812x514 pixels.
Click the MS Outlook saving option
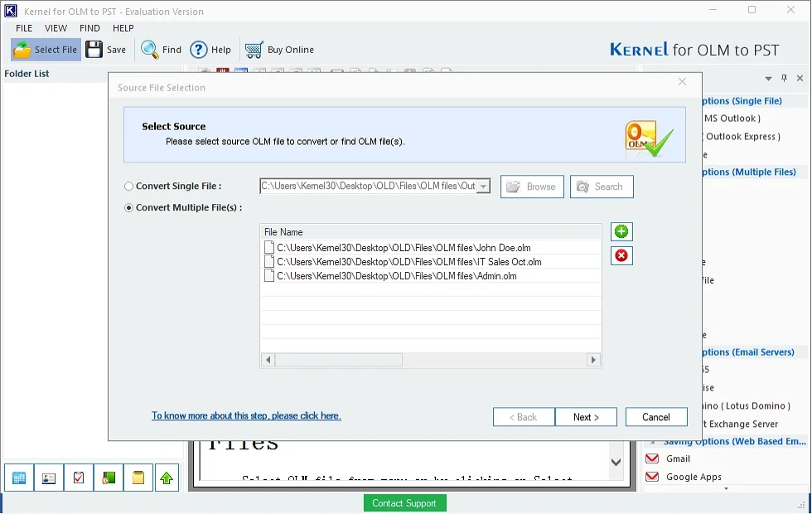coord(732,118)
